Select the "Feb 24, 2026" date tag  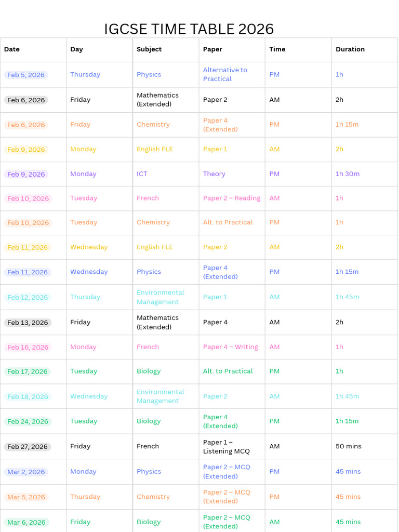(x=28, y=422)
